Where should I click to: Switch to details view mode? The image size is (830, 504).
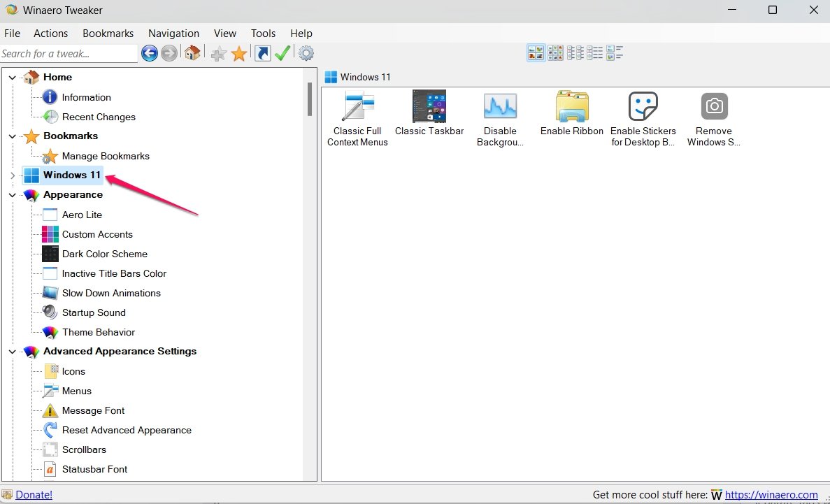[614, 53]
